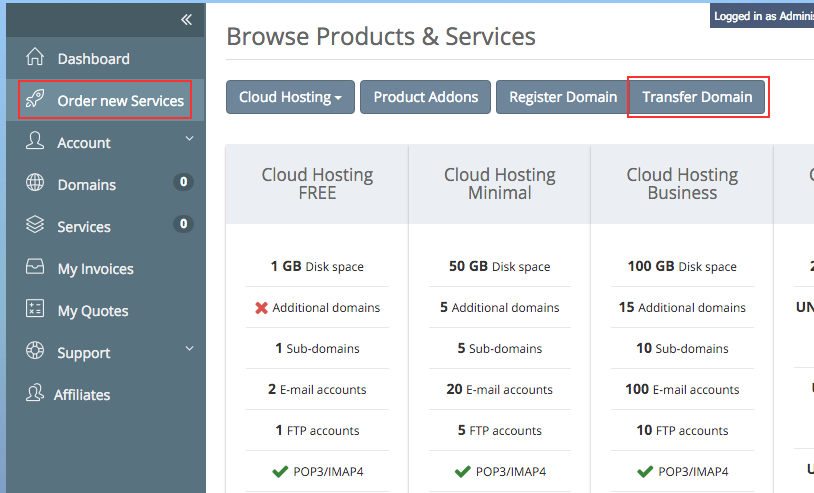
Task: Click the My Invoices envelope icon
Action: pyautogui.click(x=35, y=268)
